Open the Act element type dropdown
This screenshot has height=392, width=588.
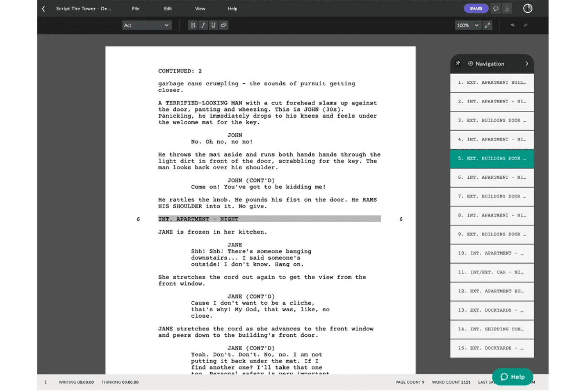pyautogui.click(x=147, y=25)
